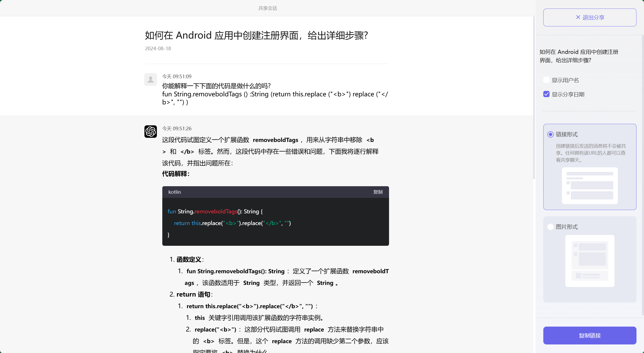Select the 图片形式 radio option
The height and width of the screenshot is (353, 644).
[550, 227]
